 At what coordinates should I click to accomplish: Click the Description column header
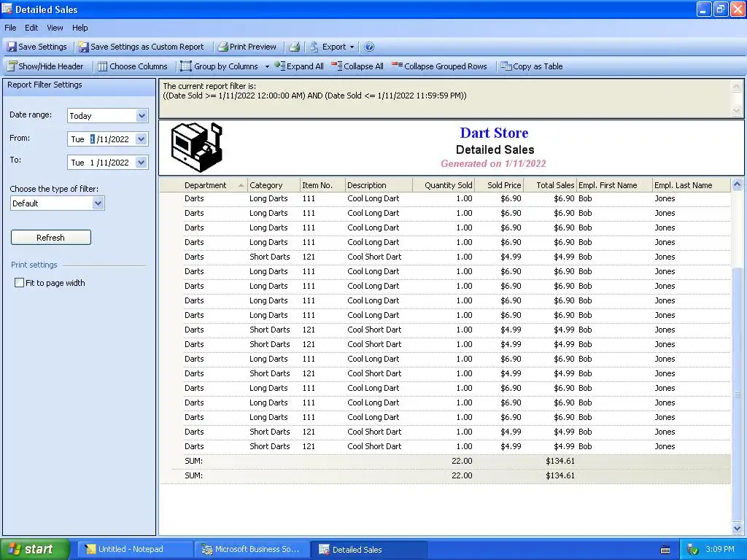pos(379,185)
